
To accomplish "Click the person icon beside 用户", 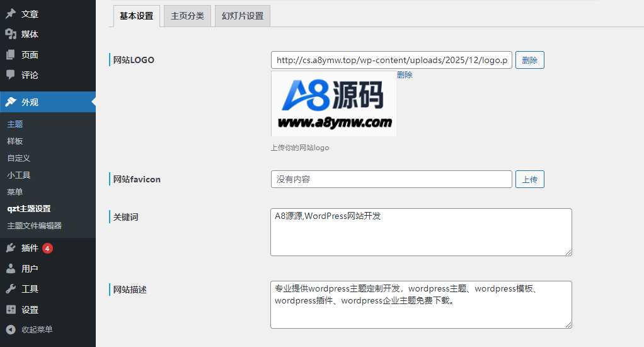I will pos(11,269).
